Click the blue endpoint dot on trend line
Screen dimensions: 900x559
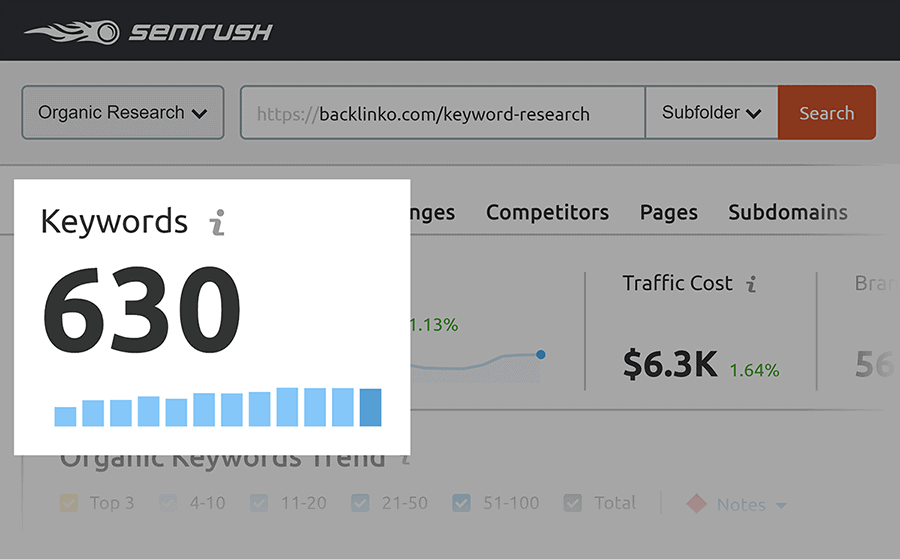click(x=541, y=354)
